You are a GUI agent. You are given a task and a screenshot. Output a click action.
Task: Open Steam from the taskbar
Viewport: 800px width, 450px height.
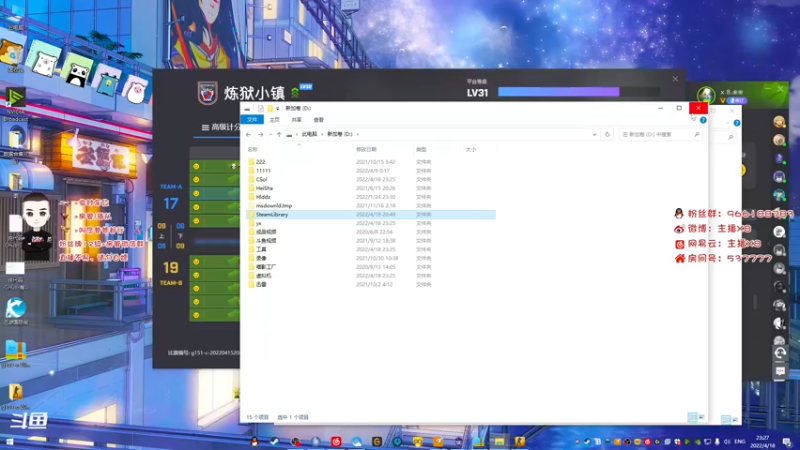coord(274,441)
